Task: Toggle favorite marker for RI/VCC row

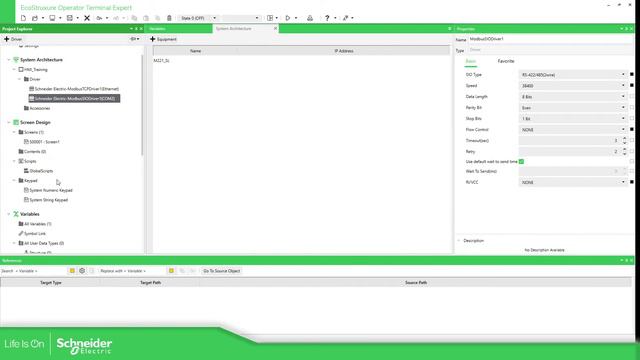Action: tap(632, 182)
